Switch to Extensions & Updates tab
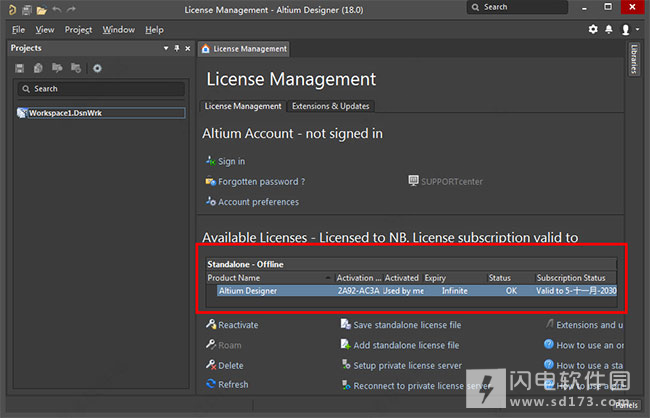Viewport: 650px width, 418px height. point(330,106)
